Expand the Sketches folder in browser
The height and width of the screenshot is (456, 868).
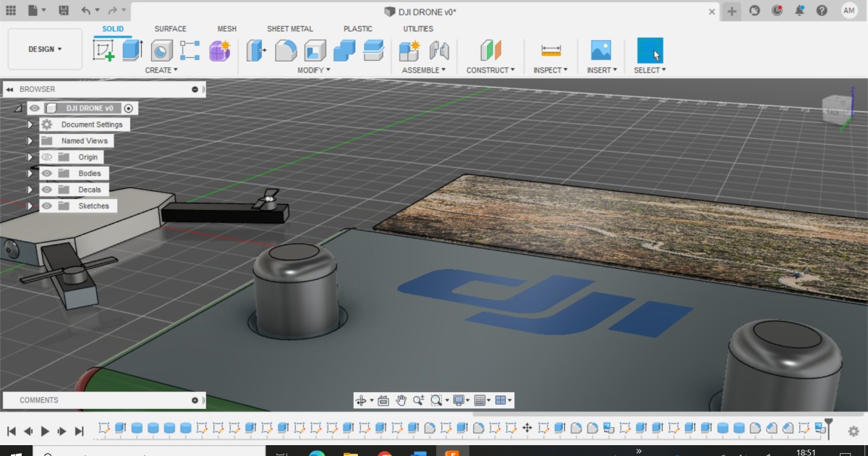[x=30, y=206]
